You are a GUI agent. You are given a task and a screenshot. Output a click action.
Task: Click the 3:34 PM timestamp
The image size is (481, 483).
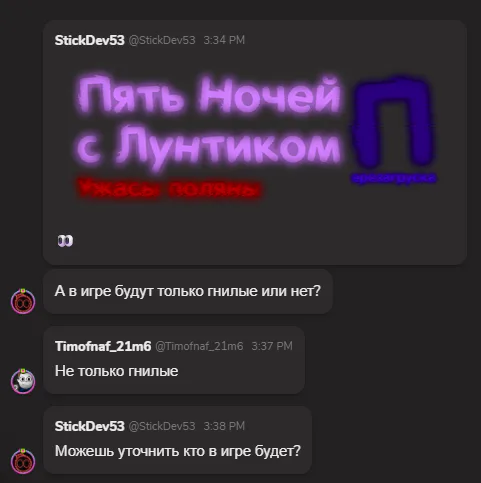coord(224,40)
